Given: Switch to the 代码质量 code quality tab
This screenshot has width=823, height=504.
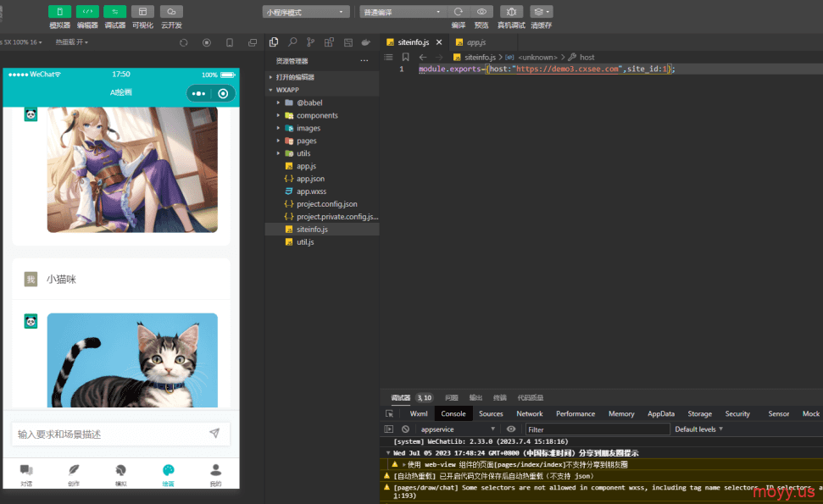Looking at the screenshot, I should coord(530,397).
